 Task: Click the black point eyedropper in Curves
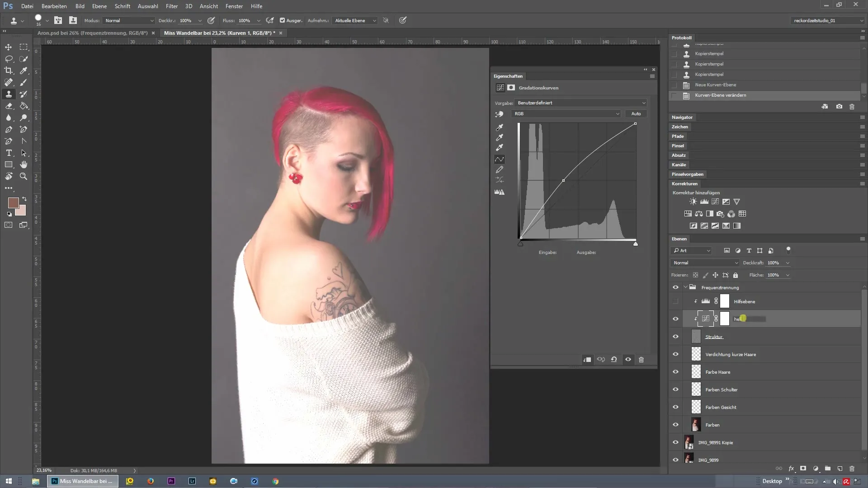click(x=500, y=127)
